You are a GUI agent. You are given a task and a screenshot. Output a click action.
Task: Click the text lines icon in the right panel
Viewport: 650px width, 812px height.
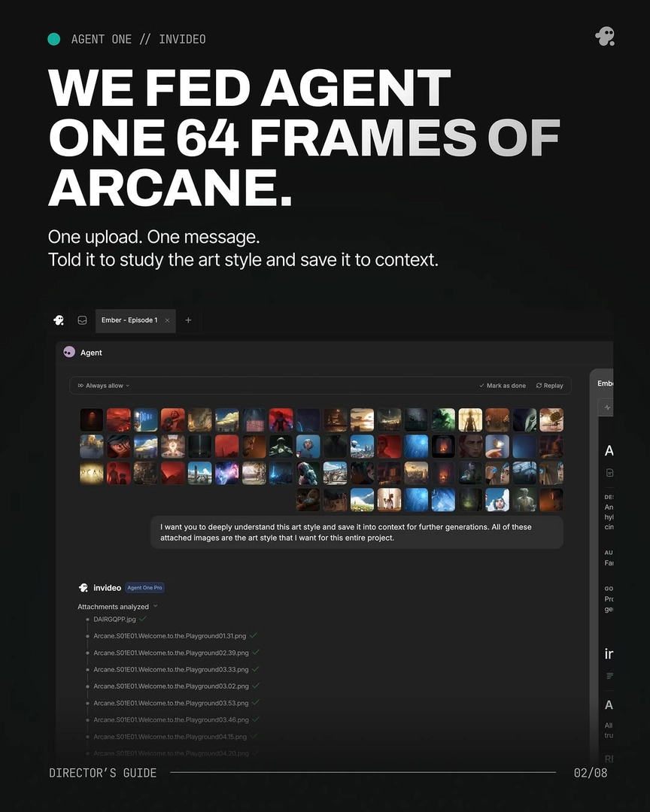(609, 676)
